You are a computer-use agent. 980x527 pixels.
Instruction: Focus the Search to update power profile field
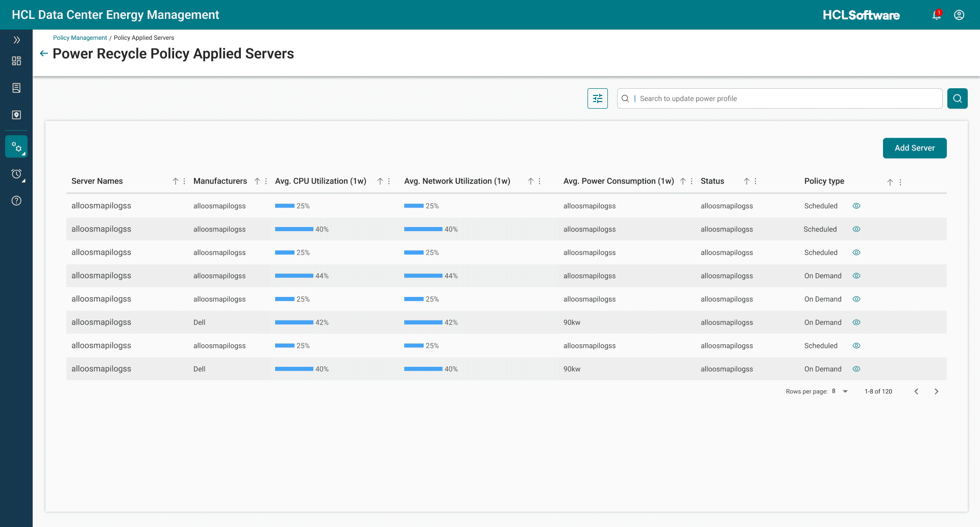(779, 98)
